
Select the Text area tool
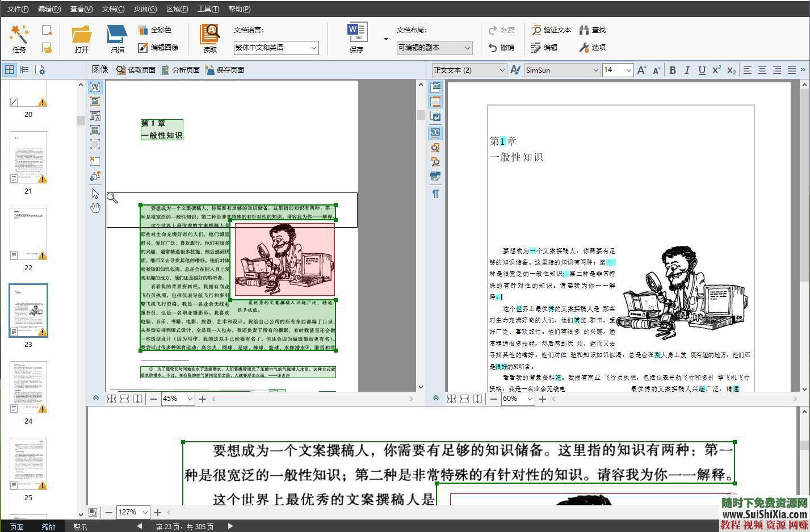(95, 87)
